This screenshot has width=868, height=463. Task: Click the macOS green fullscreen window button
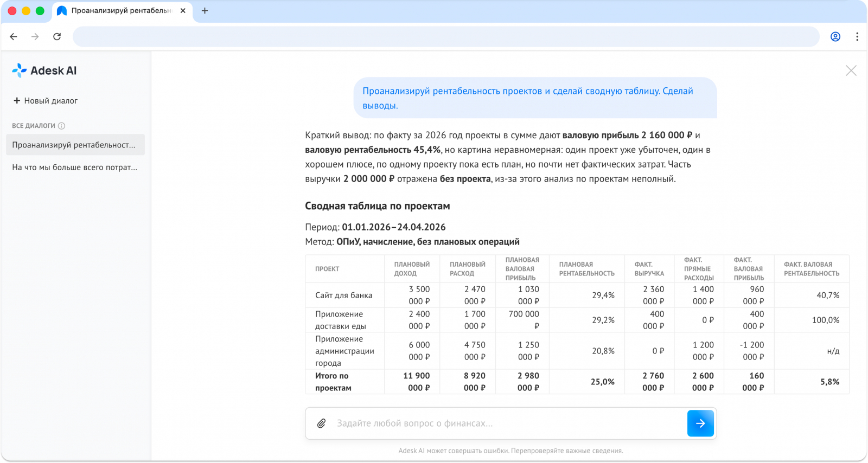coord(40,11)
